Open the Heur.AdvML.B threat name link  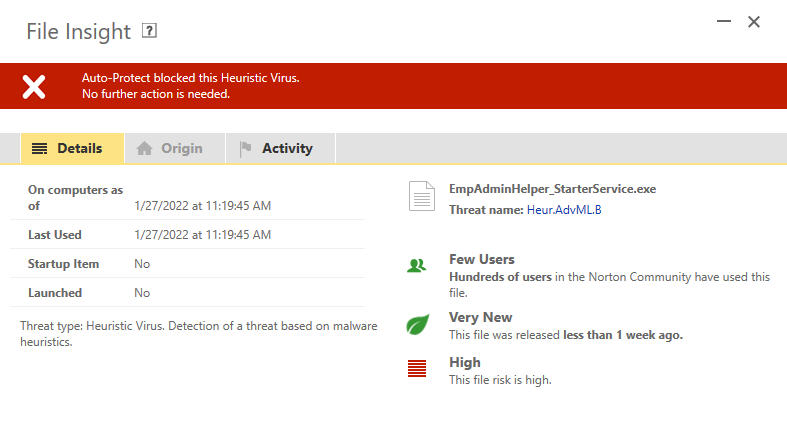point(564,210)
